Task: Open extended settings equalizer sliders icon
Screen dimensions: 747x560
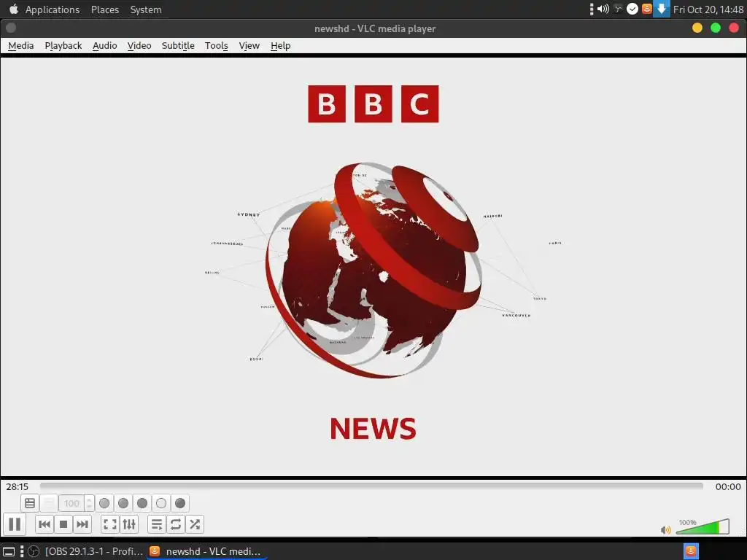Action: 129,524
